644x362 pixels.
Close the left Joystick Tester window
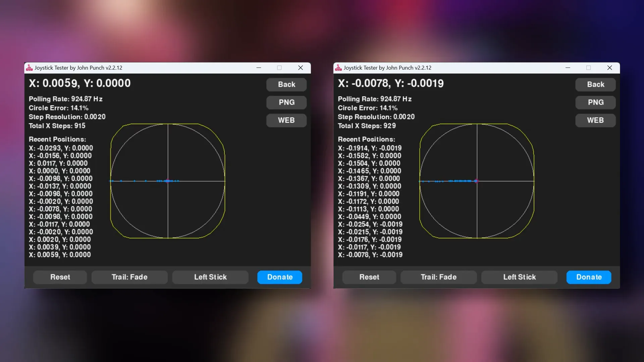click(x=301, y=68)
